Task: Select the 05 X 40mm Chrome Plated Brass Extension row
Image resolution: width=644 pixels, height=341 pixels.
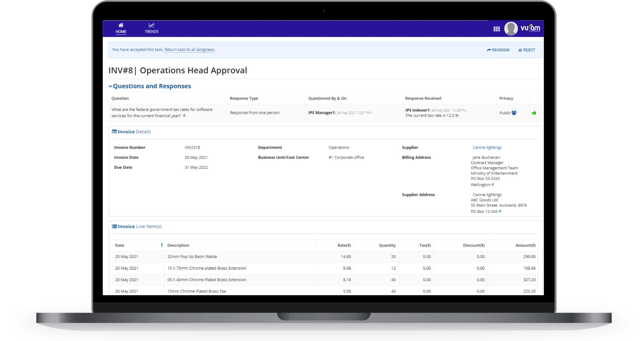Action: click(x=325, y=280)
